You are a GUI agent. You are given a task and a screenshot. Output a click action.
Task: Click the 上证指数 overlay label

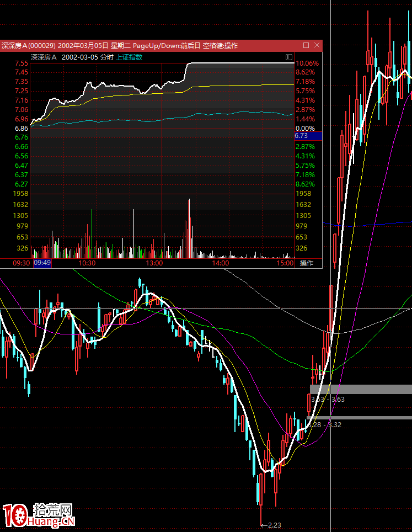point(129,57)
